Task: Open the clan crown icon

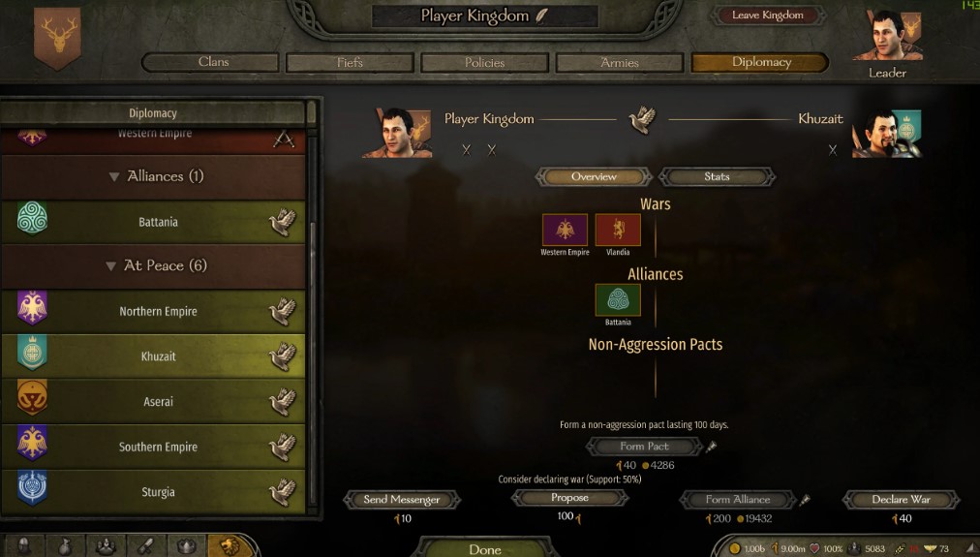Action: (x=186, y=546)
